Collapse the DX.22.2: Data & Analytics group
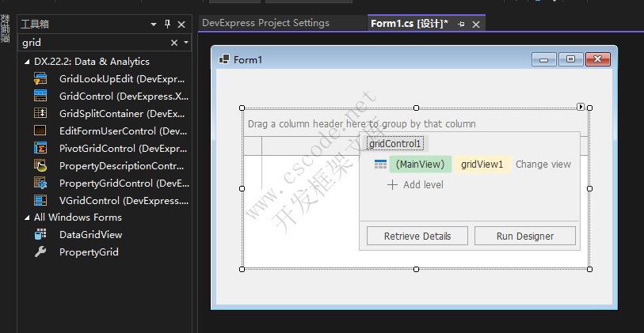The height and width of the screenshot is (333, 644). click(26, 62)
